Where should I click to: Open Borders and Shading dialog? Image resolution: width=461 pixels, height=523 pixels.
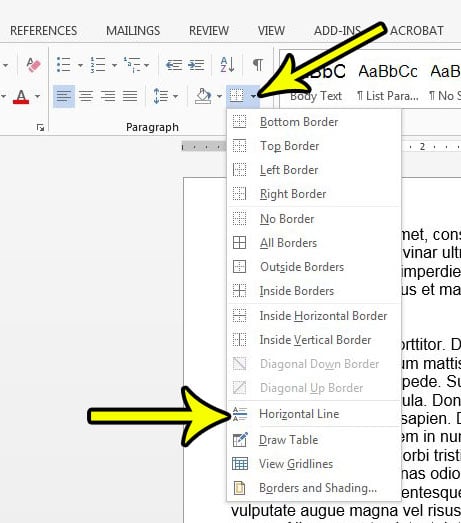pos(314,488)
